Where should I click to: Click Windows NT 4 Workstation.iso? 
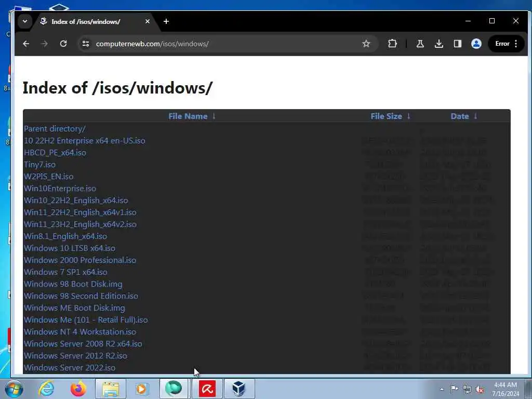point(80,332)
